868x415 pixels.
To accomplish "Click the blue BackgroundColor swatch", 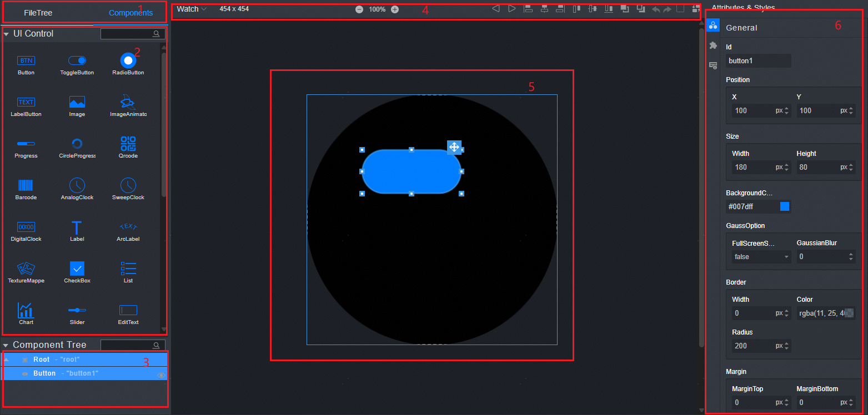I will pyautogui.click(x=785, y=207).
